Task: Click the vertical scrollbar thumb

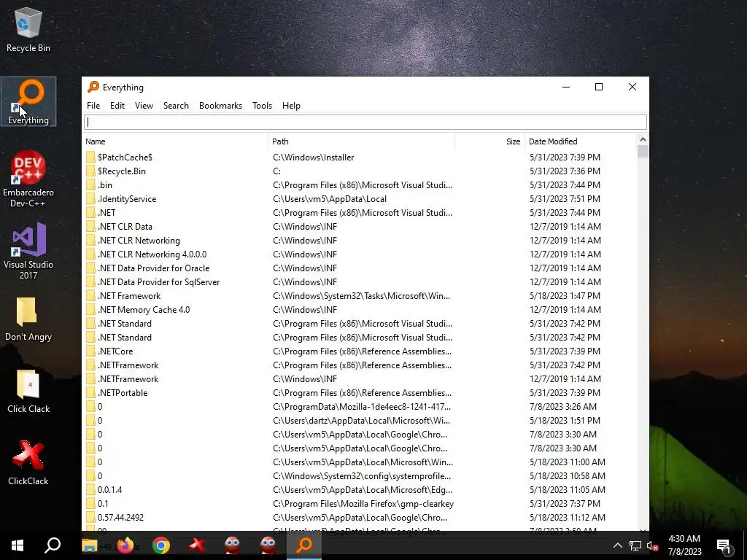Action: pos(643,152)
